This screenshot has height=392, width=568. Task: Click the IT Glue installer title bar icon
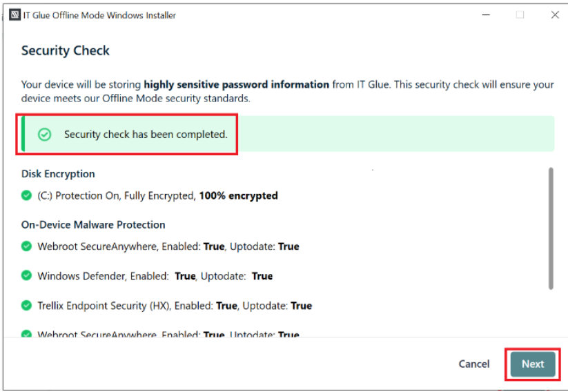[x=15, y=15]
